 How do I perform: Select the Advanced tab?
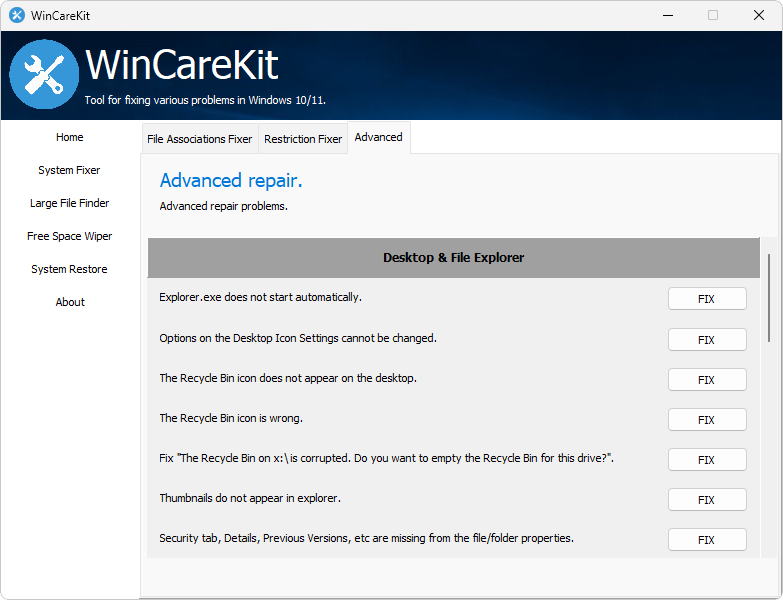[x=379, y=138]
